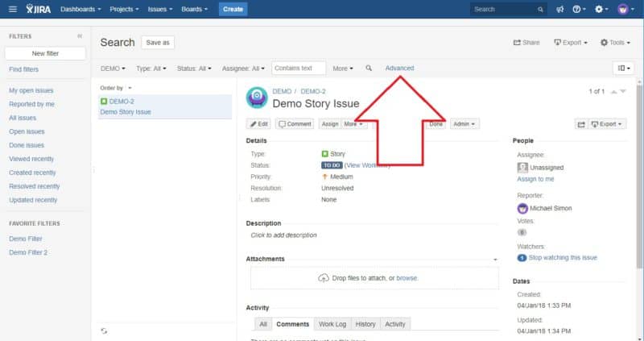644x341 pixels.
Task: Open the Type: All dropdown
Action: click(151, 69)
